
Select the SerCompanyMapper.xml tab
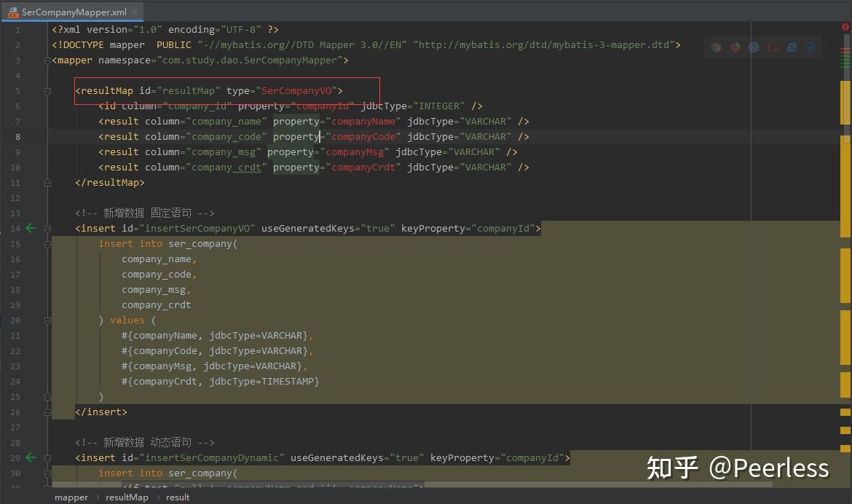click(73, 12)
